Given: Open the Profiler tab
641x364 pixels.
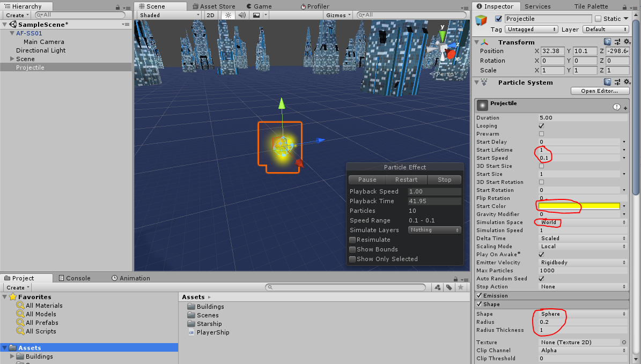Looking at the screenshot, I should coord(315,6).
